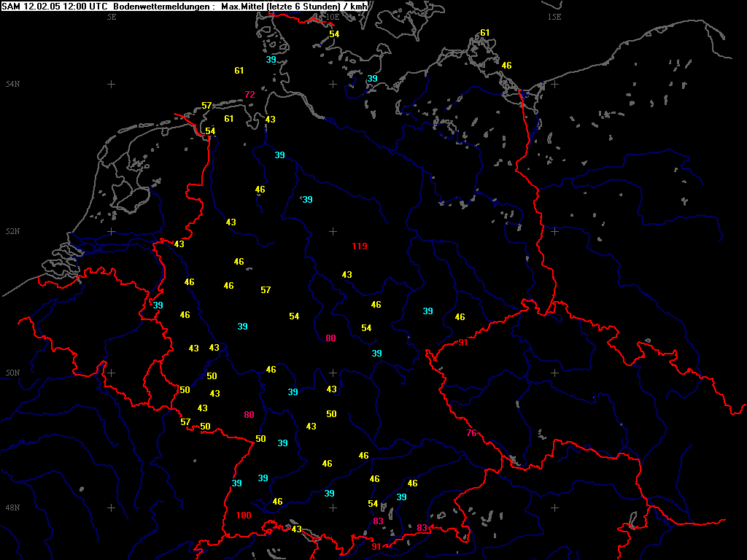Click the 'Bodenwettermeldungen' title text
This screenshot has height=560, width=747.
[x=163, y=6]
